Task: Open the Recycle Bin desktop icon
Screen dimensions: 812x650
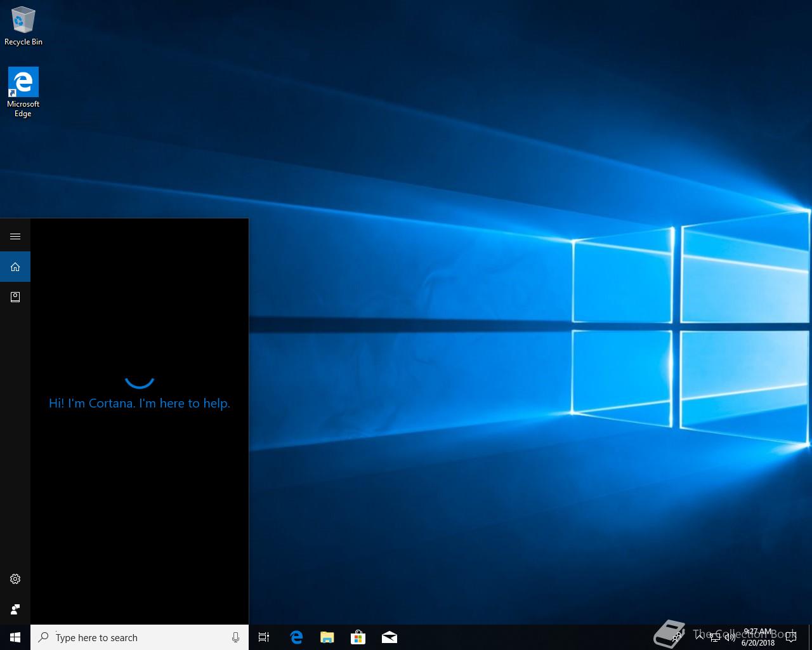Action: (23, 26)
